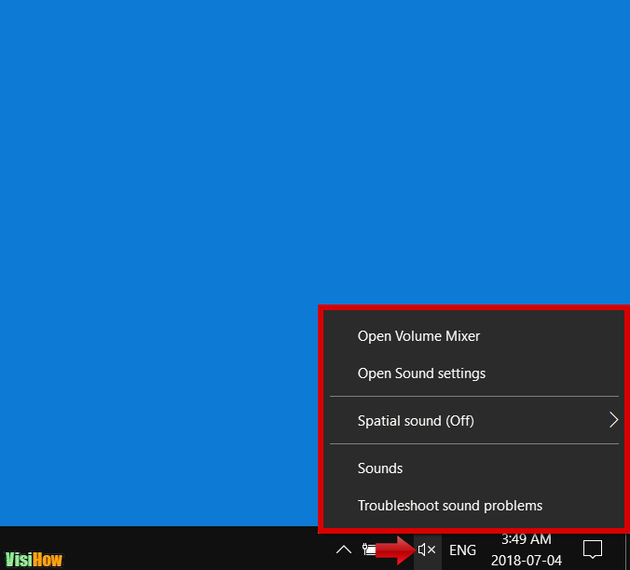Expand the Spatial sound submenu arrow

tap(613, 421)
